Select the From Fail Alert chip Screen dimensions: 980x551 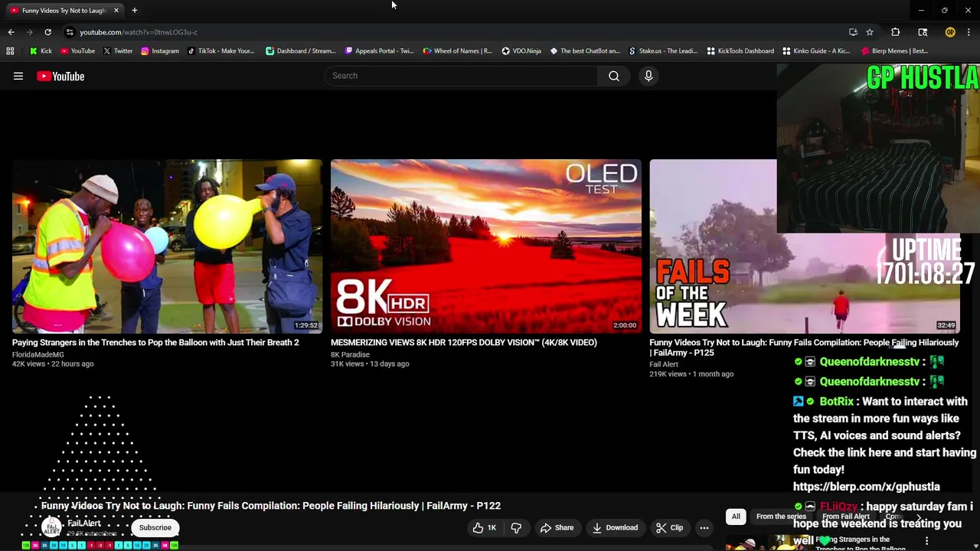click(x=846, y=517)
